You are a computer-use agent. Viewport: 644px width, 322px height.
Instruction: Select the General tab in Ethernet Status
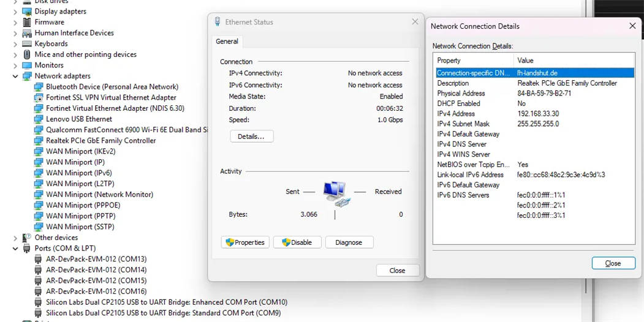227,42
